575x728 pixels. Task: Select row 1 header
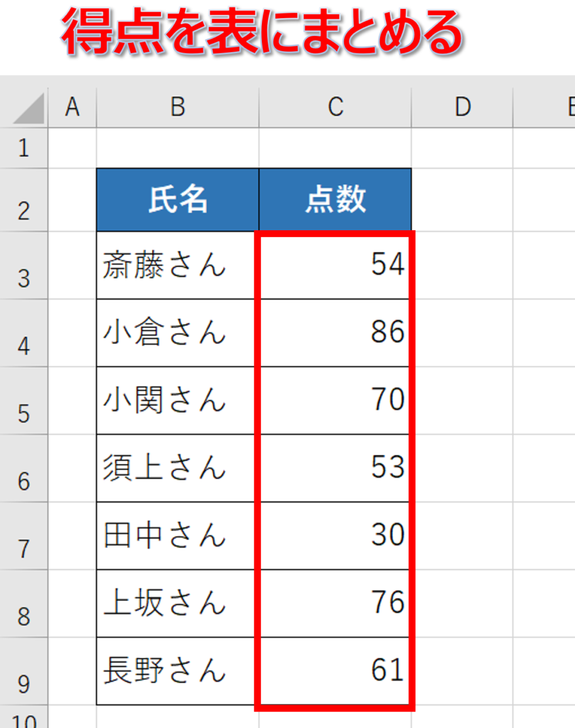[23, 148]
